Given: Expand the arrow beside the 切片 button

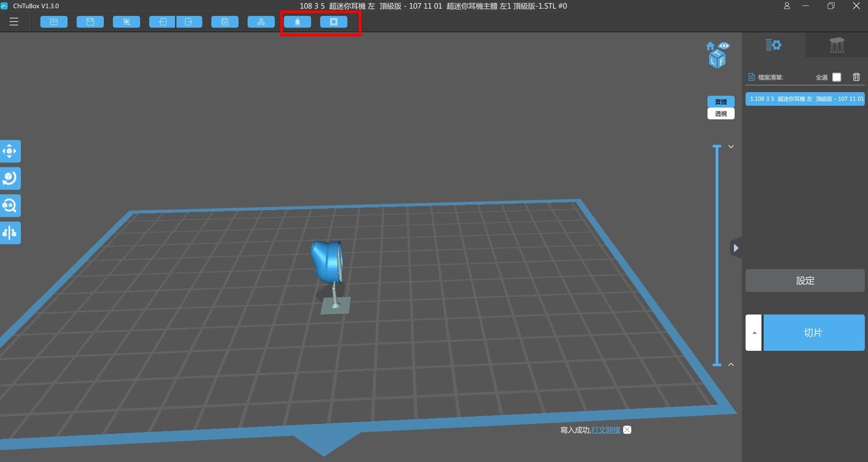Looking at the screenshot, I should 753,333.
